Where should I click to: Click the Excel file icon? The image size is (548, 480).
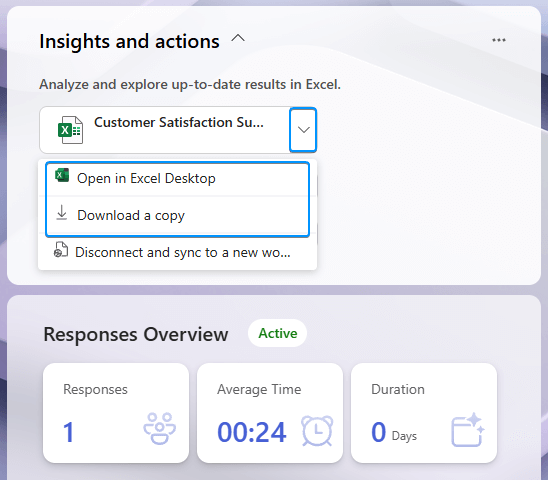click(70, 130)
